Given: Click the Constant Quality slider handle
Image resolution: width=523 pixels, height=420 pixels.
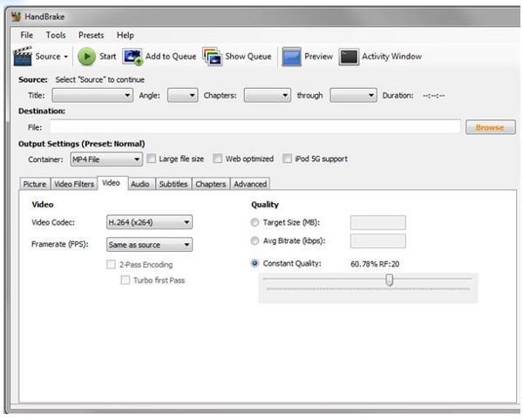Looking at the screenshot, I should 390,280.
